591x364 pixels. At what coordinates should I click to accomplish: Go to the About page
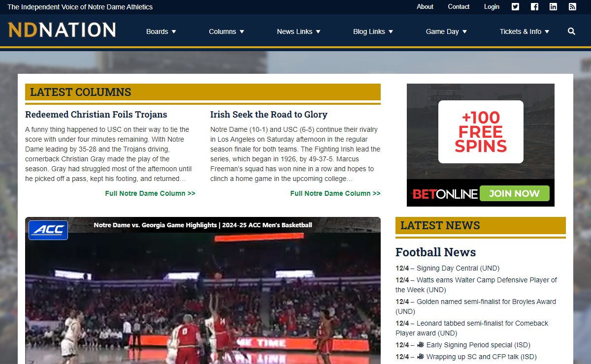coord(425,7)
